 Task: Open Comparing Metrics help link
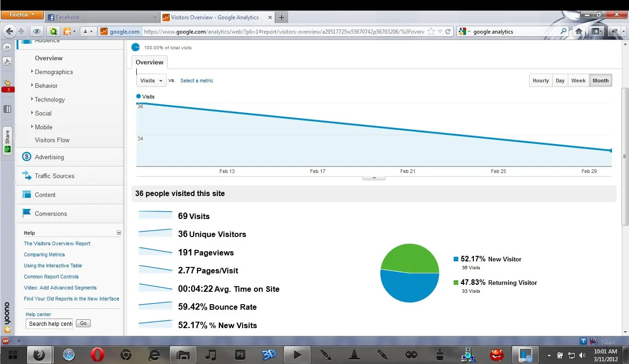pyautogui.click(x=44, y=254)
